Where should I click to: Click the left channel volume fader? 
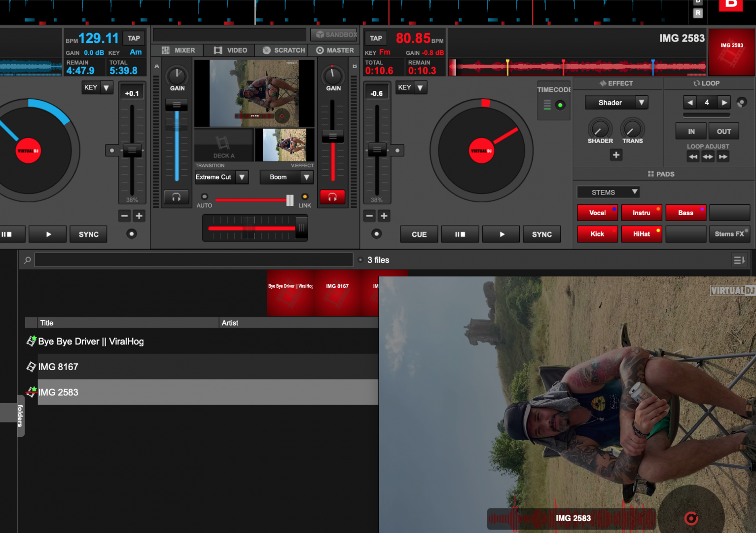click(x=177, y=105)
